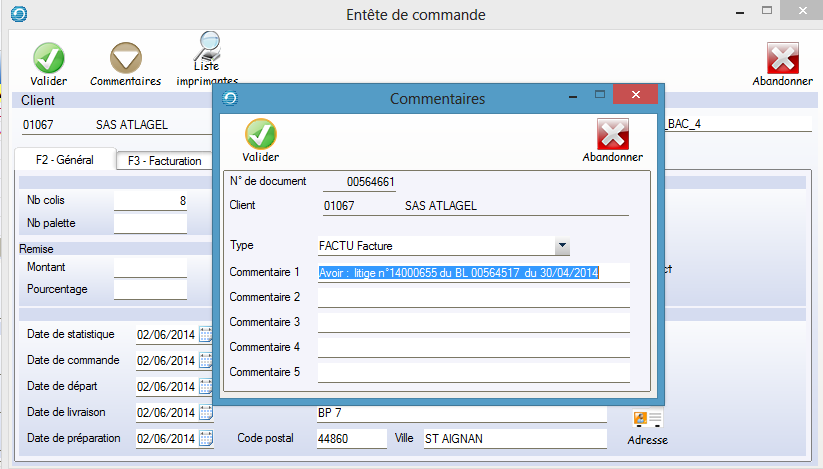The height and width of the screenshot is (469, 823).
Task: Select the F2 - Général tab
Action: click(x=64, y=159)
